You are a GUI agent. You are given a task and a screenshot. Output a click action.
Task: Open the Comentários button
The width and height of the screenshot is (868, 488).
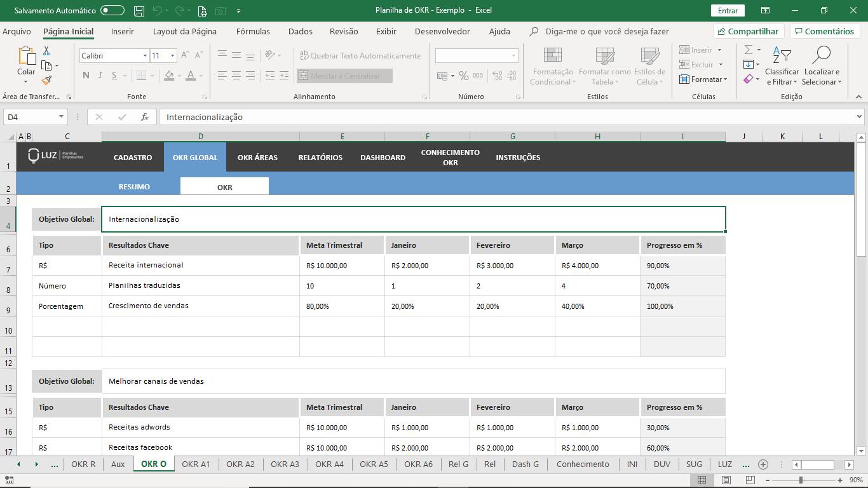coord(825,31)
